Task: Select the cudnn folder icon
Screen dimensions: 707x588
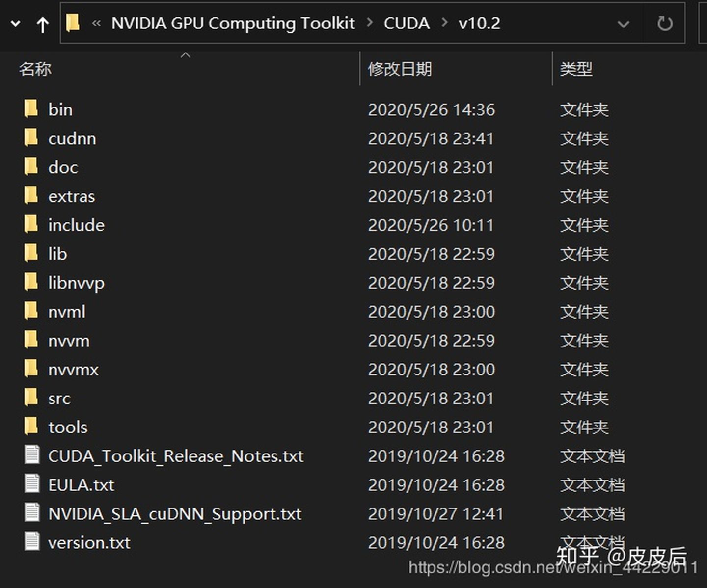Action: click(31, 138)
